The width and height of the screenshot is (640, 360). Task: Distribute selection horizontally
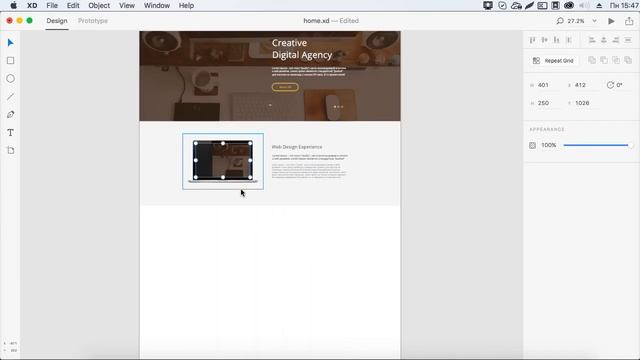(628, 40)
